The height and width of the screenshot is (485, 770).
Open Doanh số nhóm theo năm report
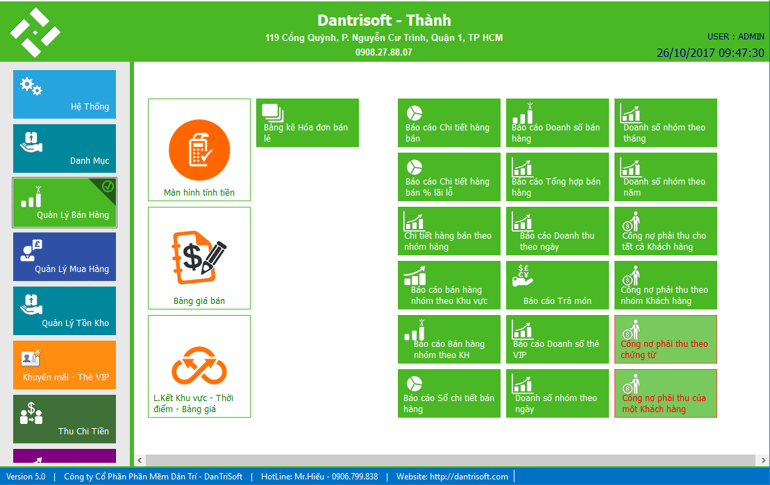pos(665,177)
